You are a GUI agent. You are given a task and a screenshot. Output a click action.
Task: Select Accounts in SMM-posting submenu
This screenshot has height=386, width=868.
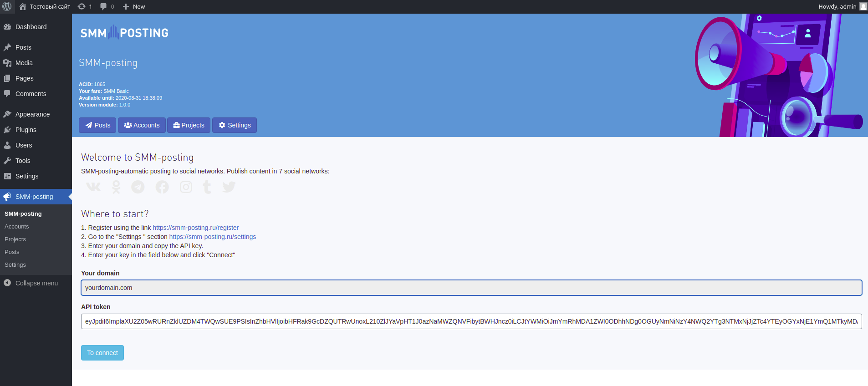(x=17, y=226)
